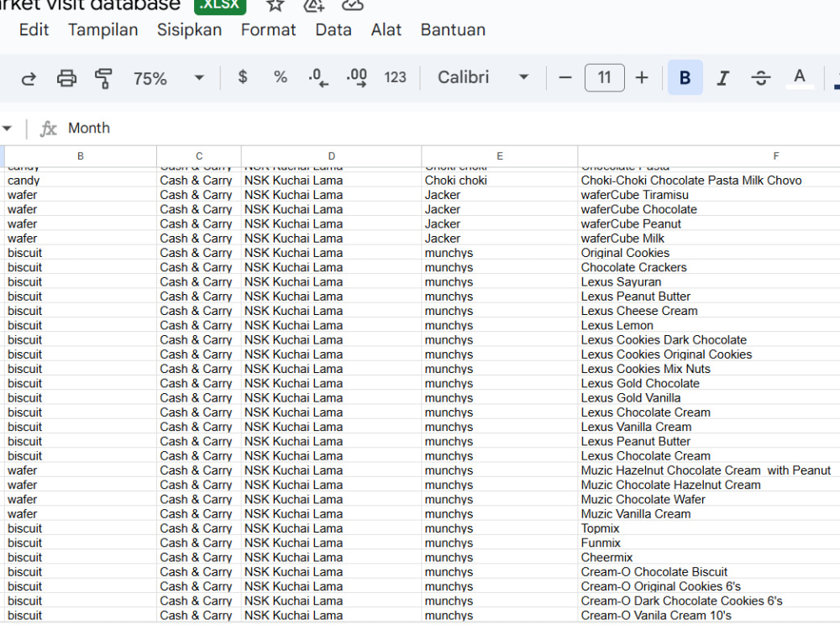Select column F header
The width and height of the screenshot is (840, 630).
point(709,156)
